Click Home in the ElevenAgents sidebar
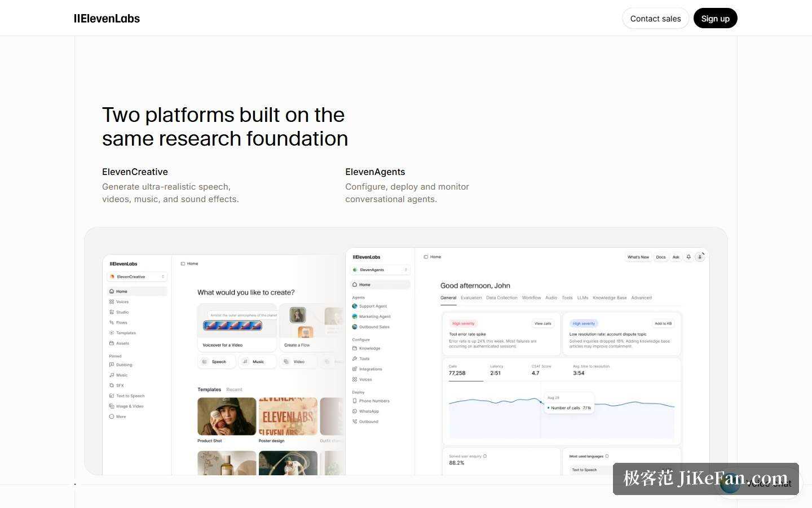Image resolution: width=812 pixels, height=508 pixels. click(x=381, y=284)
